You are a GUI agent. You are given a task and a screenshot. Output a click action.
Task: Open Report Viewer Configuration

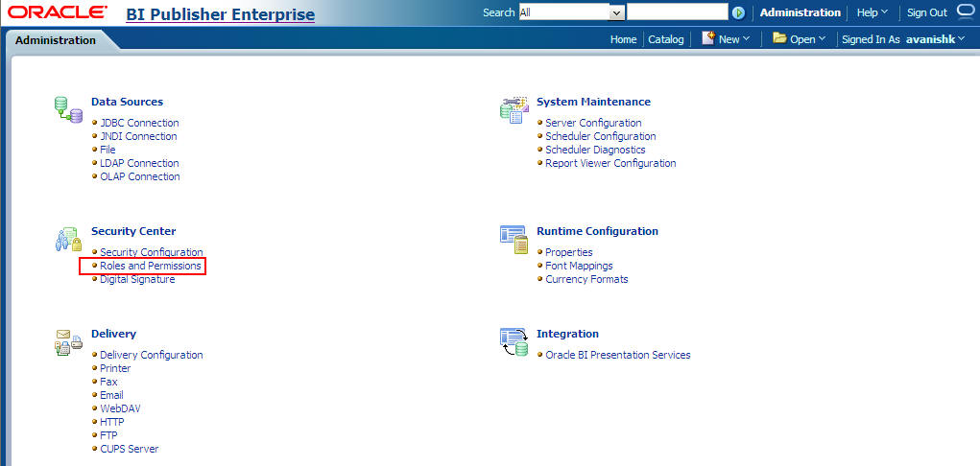pos(610,163)
